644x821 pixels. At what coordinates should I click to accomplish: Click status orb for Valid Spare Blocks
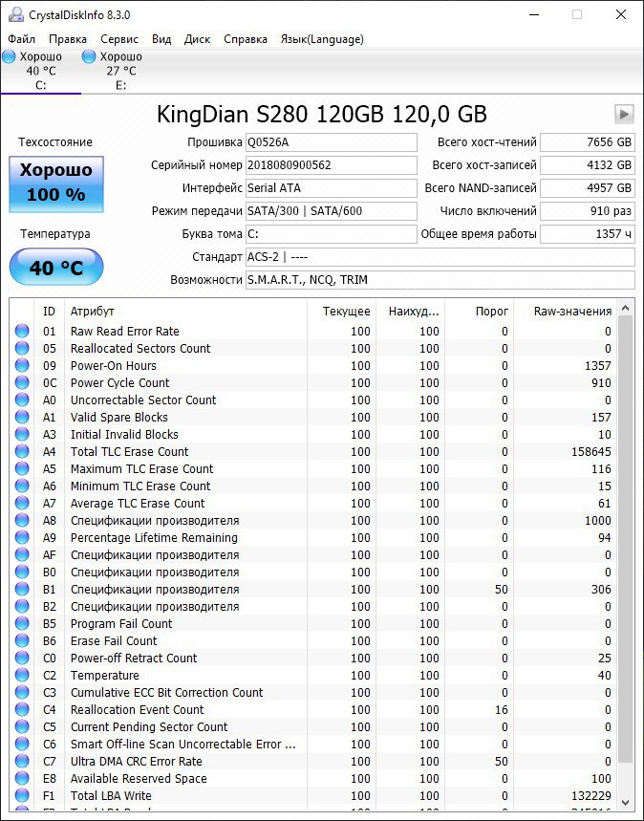tap(22, 418)
